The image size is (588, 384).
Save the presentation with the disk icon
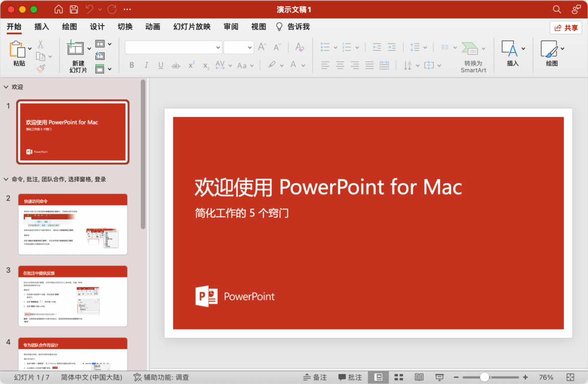tap(74, 10)
